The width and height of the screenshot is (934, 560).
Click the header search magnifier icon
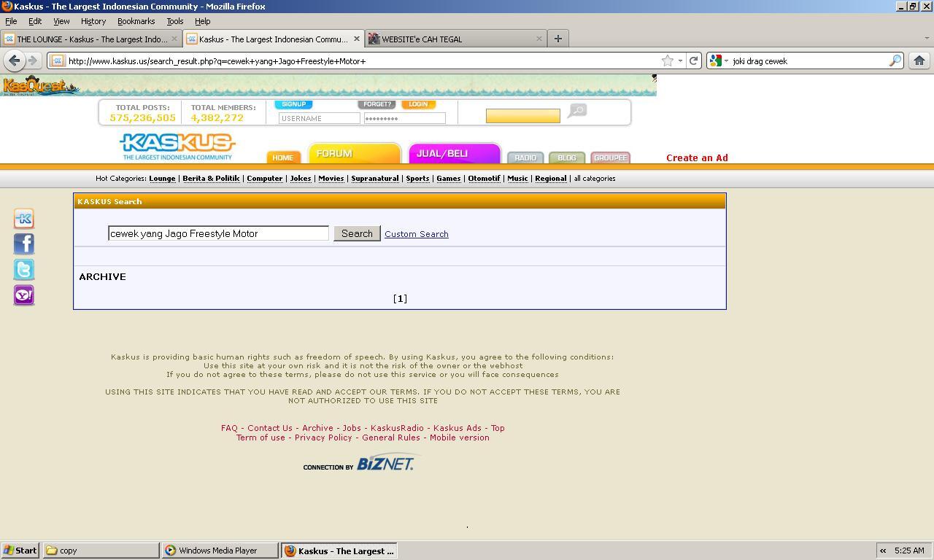(x=577, y=111)
